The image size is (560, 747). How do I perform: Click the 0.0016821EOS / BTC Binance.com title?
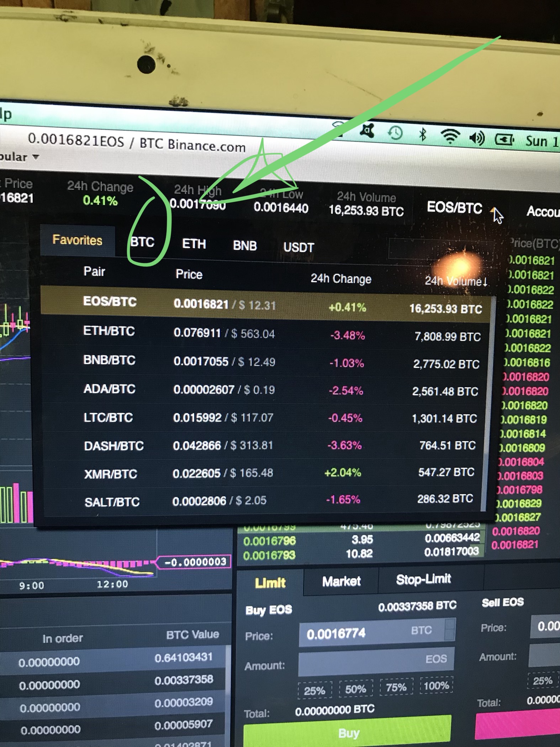(137, 143)
